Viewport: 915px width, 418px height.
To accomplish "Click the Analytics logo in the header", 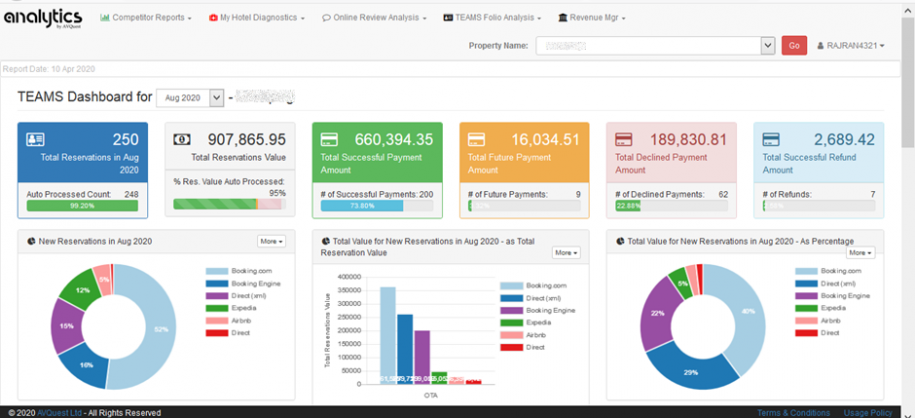I will 43,18.
